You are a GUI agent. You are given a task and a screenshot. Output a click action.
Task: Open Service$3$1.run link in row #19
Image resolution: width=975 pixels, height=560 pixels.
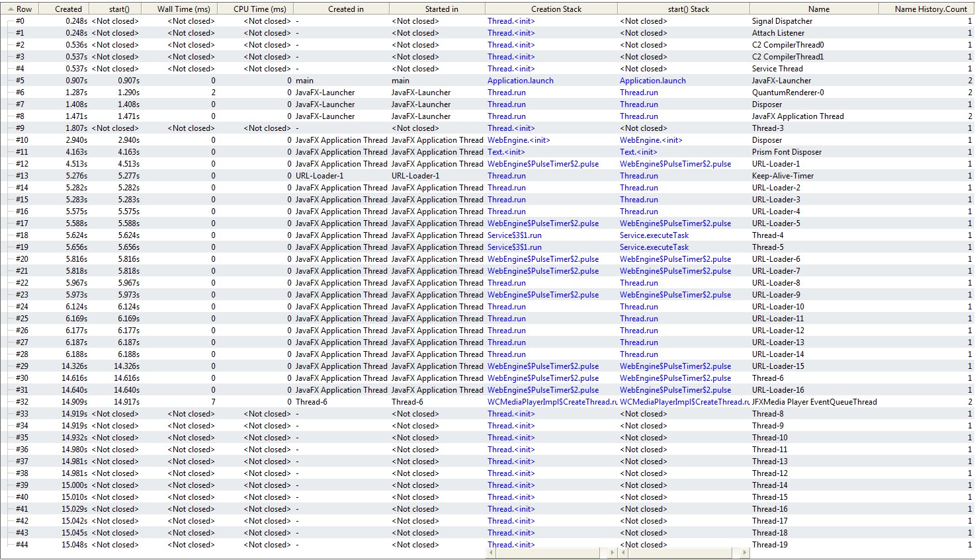click(514, 247)
